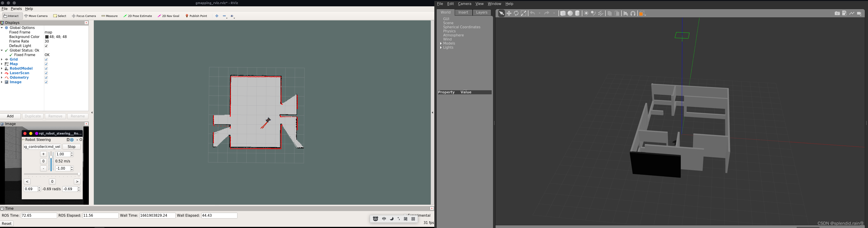Expand the Grid display properties
Screen dimensions: 868x228
(x=2, y=59)
